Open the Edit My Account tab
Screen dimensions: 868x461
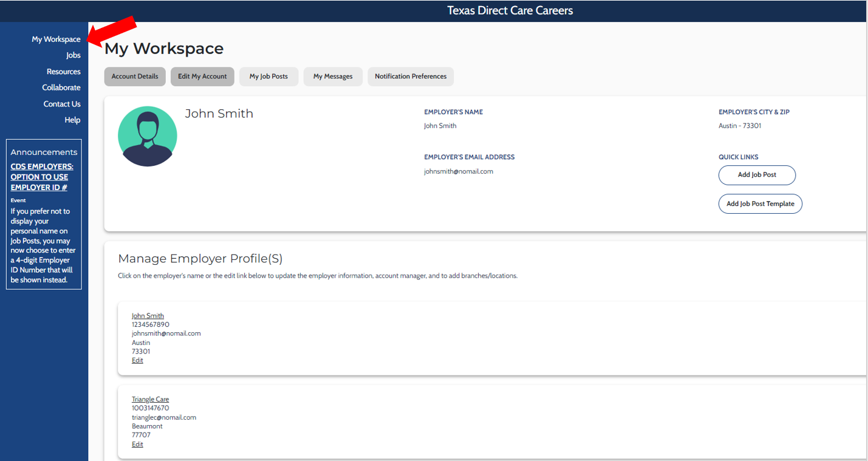pos(202,77)
